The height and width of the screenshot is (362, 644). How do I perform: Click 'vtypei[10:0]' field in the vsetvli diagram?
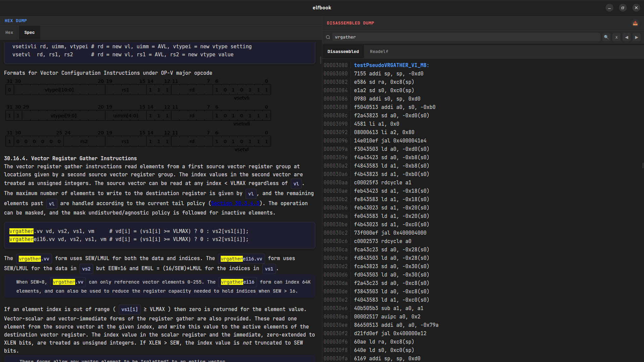point(59,90)
